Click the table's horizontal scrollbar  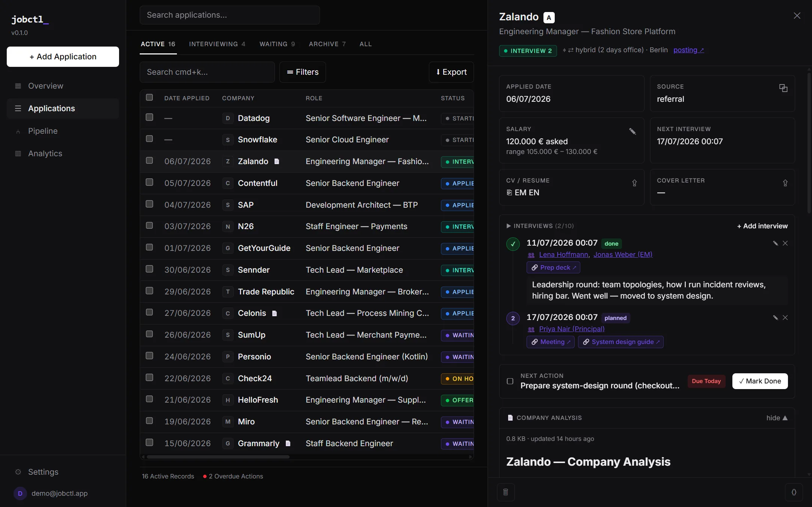[x=218, y=457]
